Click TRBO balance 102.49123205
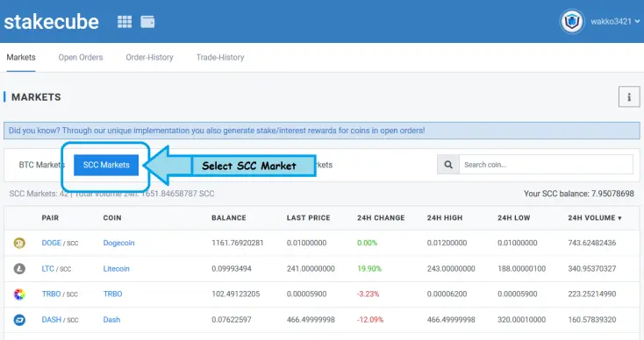Screen dimensions: 644x340 point(236,294)
